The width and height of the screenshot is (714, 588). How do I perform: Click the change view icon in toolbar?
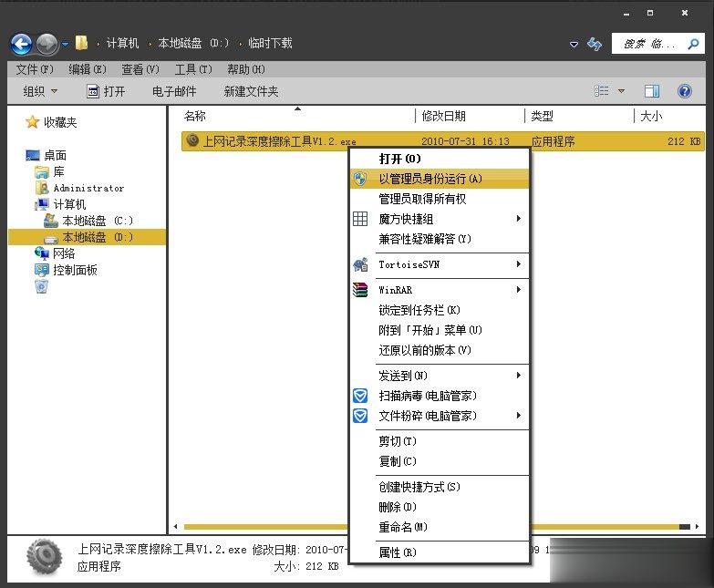(x=602, y=91)
